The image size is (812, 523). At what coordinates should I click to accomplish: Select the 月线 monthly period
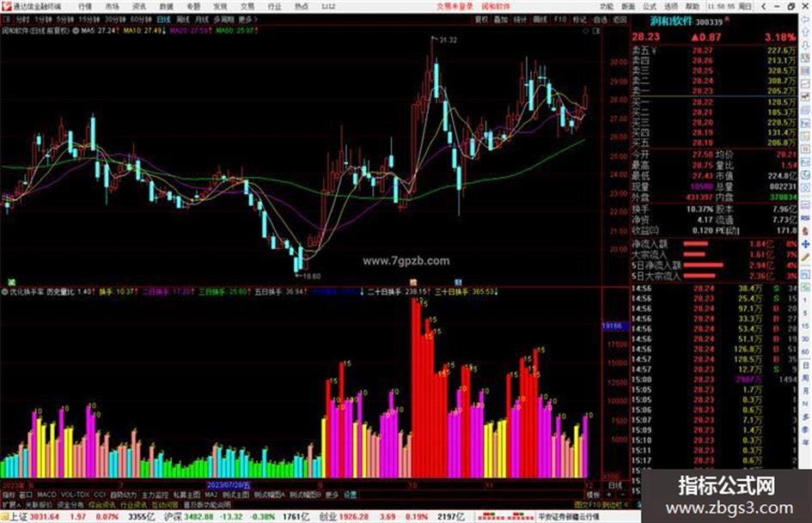coord(201,19)
